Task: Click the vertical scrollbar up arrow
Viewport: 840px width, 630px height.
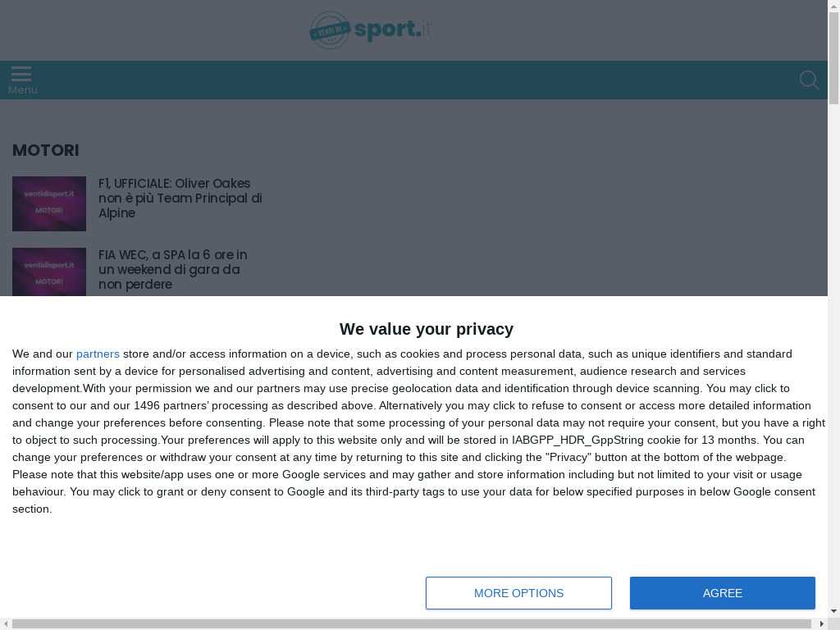Action: click(833, 5)
